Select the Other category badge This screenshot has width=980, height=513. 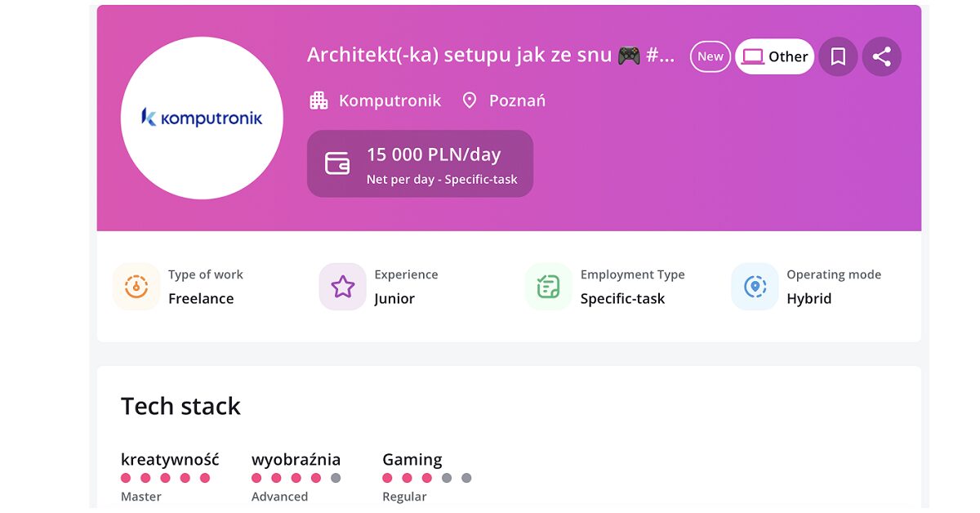tap(774, 57)
